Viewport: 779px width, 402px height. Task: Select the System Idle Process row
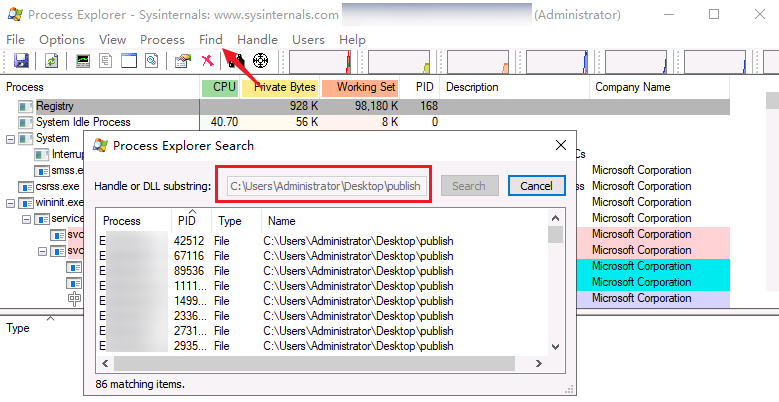pos(365,122)
